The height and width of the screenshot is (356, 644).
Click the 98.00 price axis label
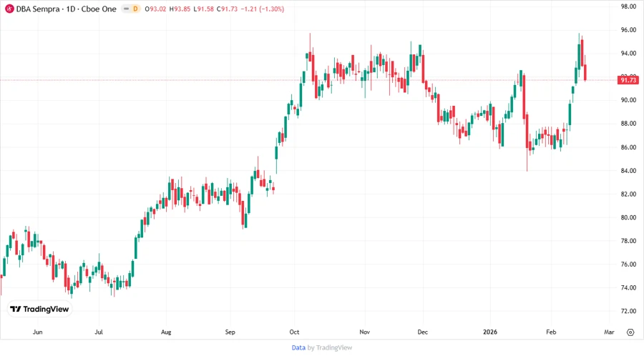click(628, 6)
